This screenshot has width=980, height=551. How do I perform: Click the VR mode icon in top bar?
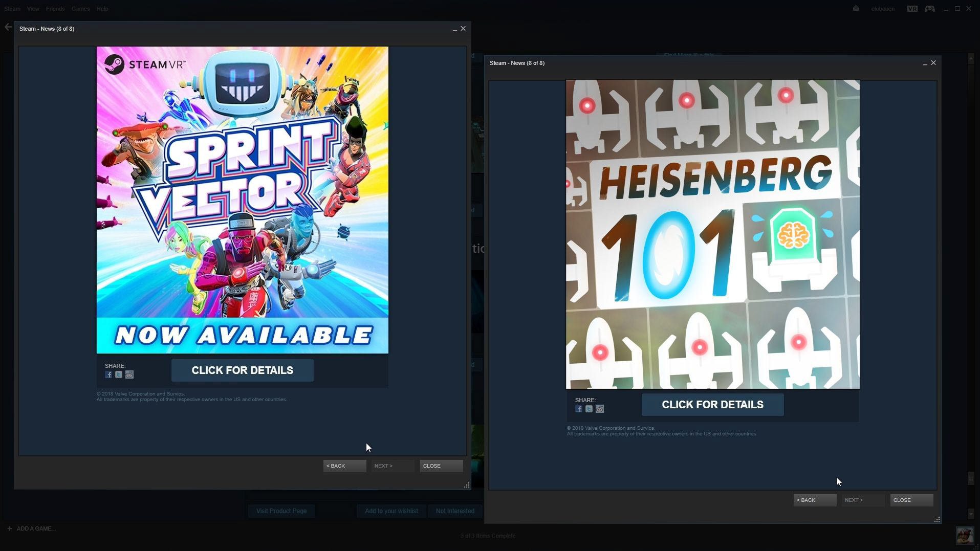[x=912, y=9]
